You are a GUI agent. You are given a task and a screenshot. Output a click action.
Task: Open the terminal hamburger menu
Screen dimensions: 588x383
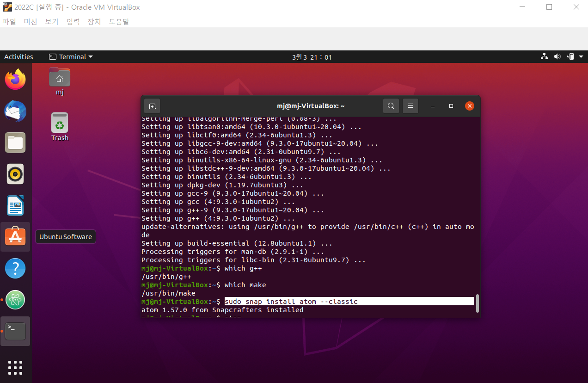coord(410,106)
